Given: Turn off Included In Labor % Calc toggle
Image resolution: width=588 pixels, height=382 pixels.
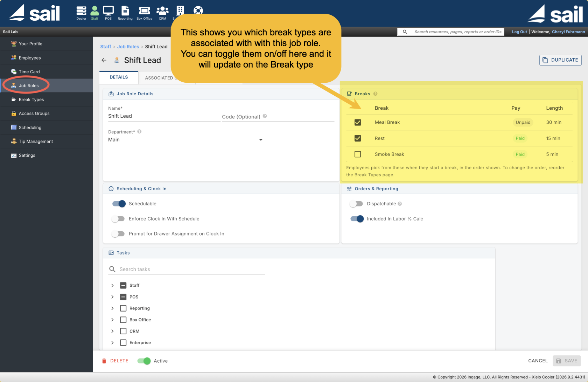Looking at the screenshot, I should (357, 219).
